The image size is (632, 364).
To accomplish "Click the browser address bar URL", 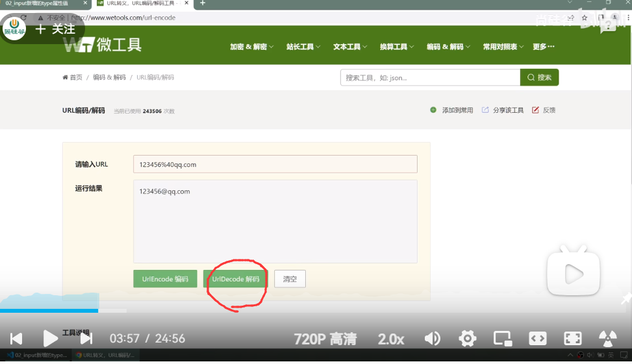I will click(x=124, y=18).
